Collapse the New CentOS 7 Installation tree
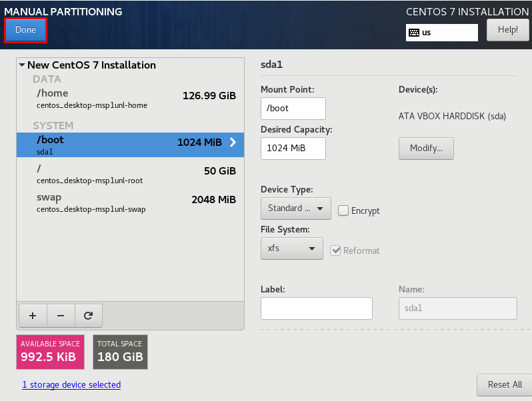Image resolution: width=532 pixels, height=401 pixels. point(22,65)
